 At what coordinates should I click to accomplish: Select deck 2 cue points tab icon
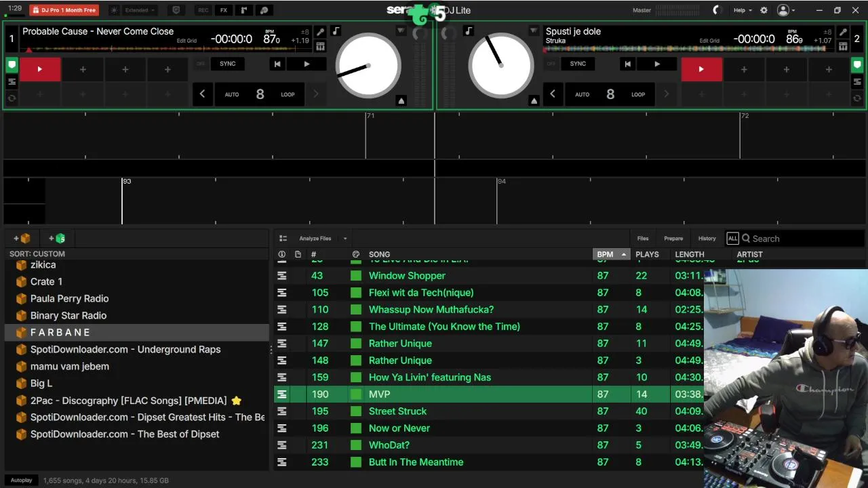(857, 66)
